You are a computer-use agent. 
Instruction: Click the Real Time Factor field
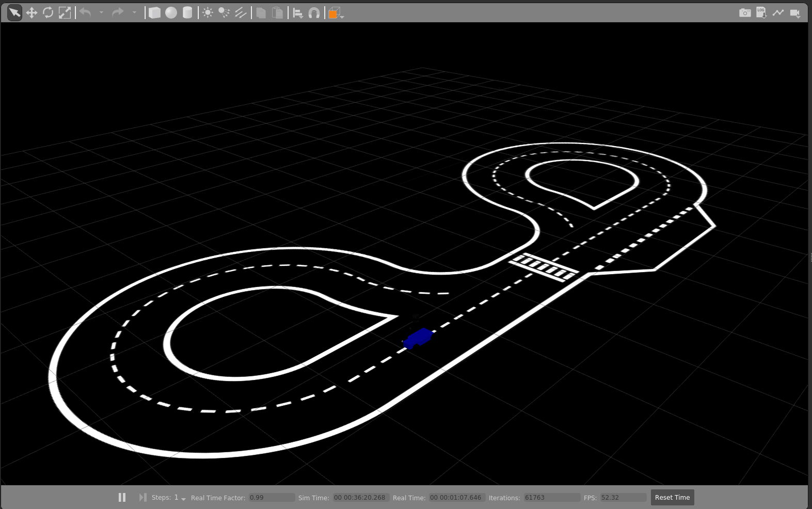coord(272,498)
